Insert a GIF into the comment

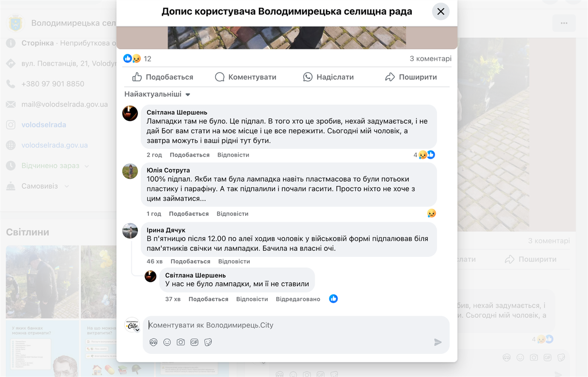[x=194, y=342]
